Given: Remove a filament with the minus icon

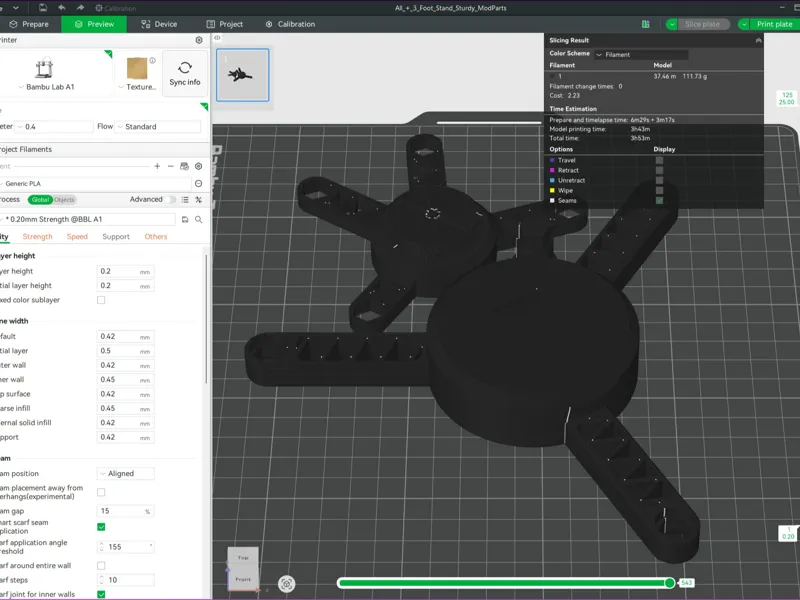Looking at the screenshot, I should (171, 166).
